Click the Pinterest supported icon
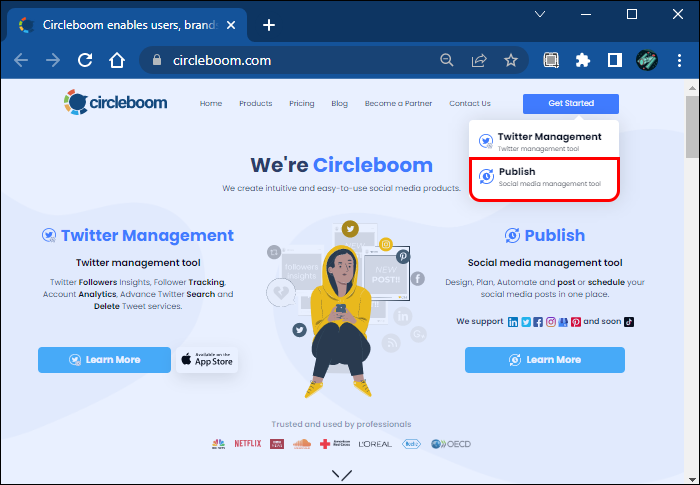Image resolution: width=700 pixels, height=485 pixels. (x=576, y=322)
